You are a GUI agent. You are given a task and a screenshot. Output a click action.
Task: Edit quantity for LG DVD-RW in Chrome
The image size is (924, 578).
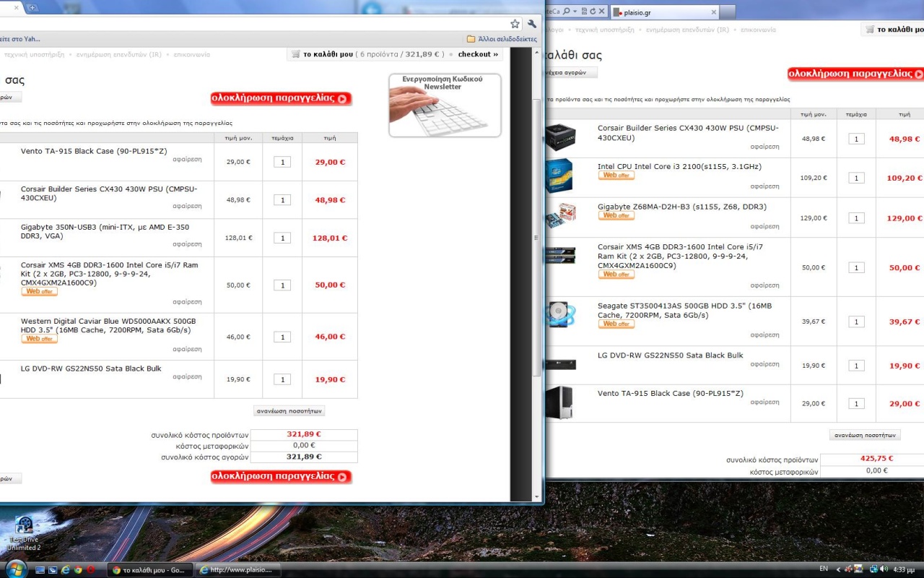[x=282, y=379]
